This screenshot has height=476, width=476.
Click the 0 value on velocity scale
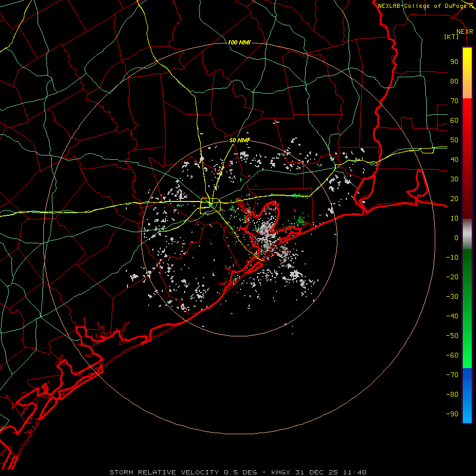coord(456,237)
